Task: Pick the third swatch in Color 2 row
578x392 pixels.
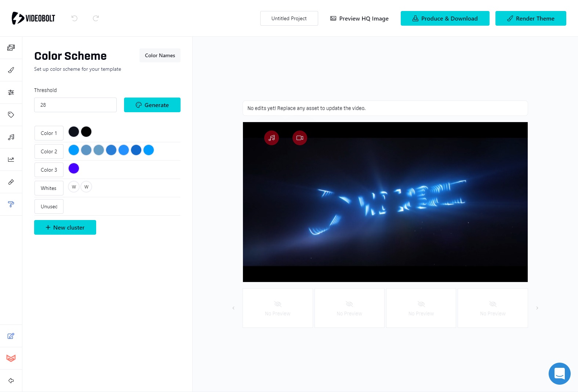Action: pyautogui.click(x=99, y=150)
